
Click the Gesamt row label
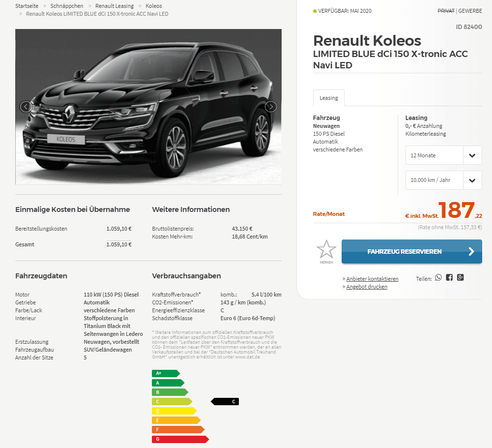[25, 244]
